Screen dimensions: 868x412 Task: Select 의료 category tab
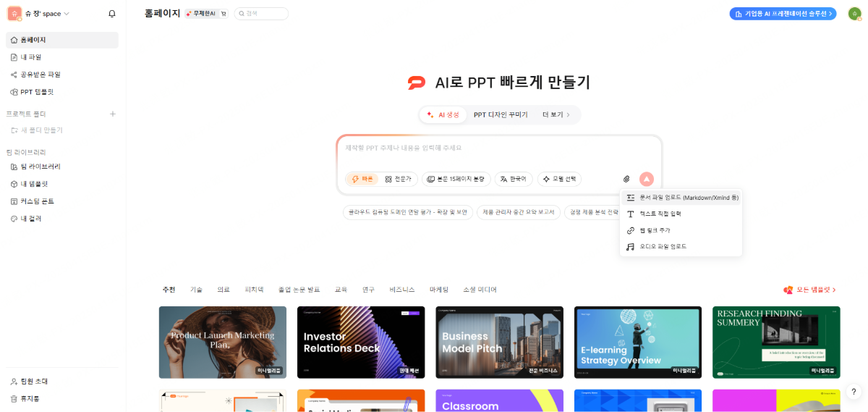coord(224,290)
